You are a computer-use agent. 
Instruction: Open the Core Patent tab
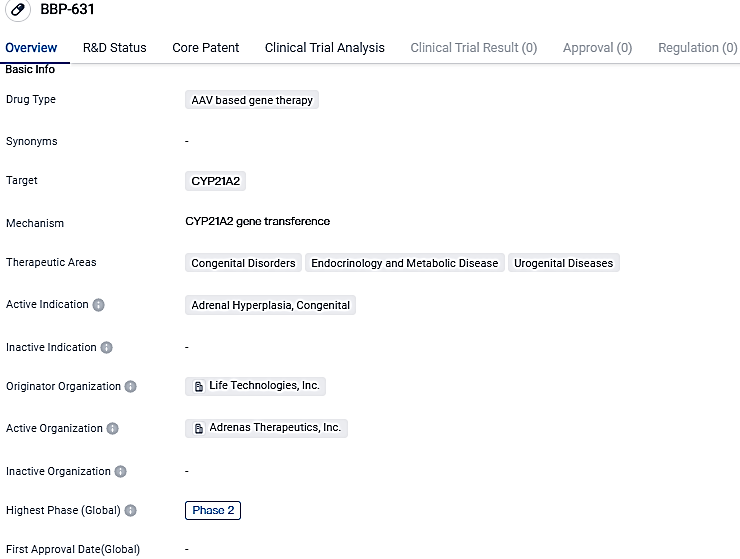205,48
